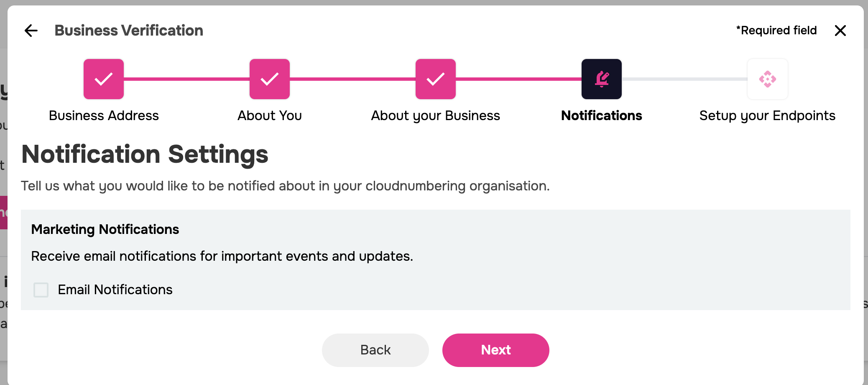868x385 pixels.
Task: Click the Business Verification header title
Action: pos(129,31)
